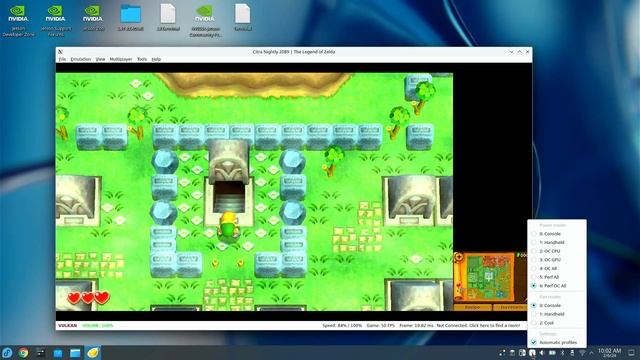This screenshot has width=640, height=360.
Task: Select the blue folder on the desktop
Action: [x=131, y=14]
